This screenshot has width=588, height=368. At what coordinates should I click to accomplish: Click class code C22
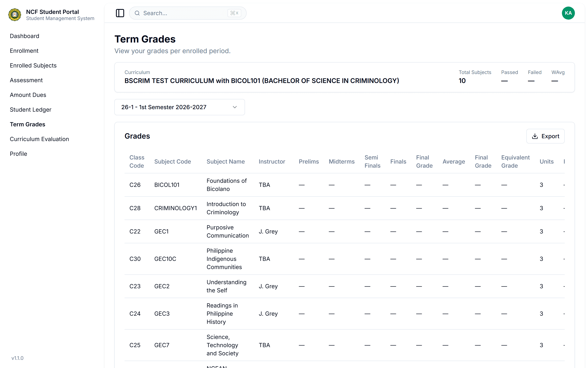[135, 231]
